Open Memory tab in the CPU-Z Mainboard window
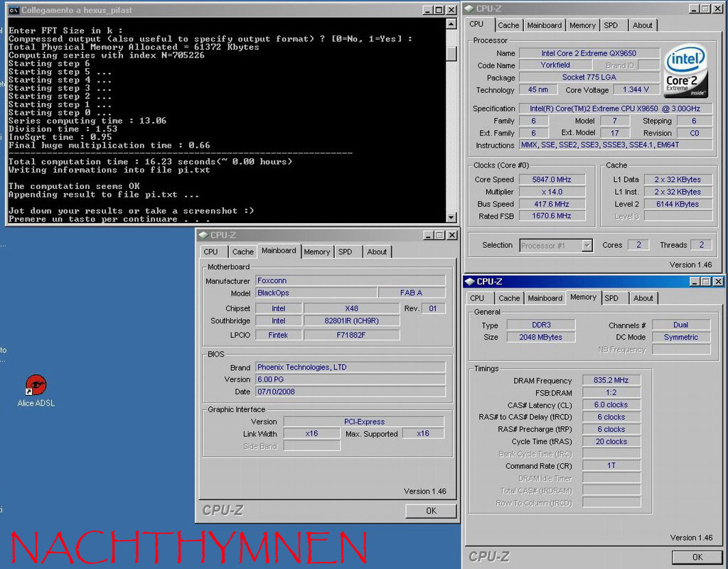Image resolution: width=728 pixels, height=569 pixels. click(x=316, y=251)
